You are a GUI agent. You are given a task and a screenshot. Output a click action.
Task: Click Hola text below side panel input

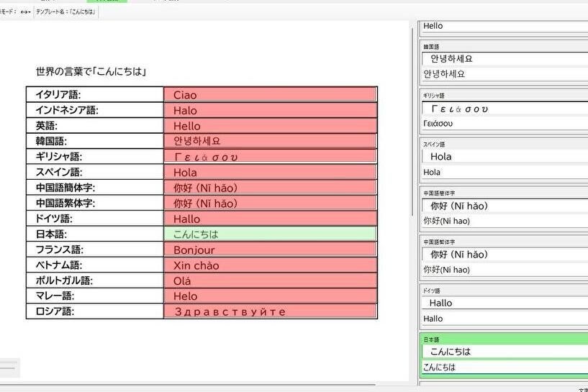tap(432, 172)
